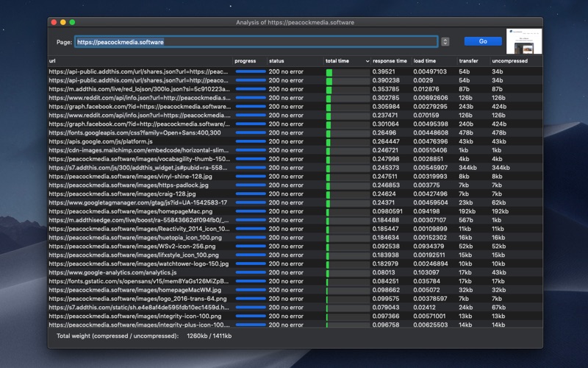The image size is (588, 368).
Task: Click response time value 0.353785
Action: click(x=386, y=89)
